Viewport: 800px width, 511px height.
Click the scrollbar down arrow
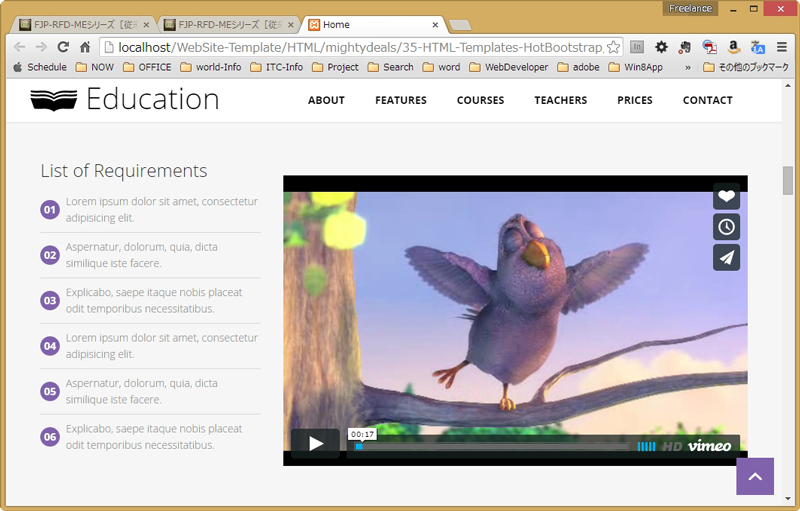pyautogui.click(x=788, y=498)
